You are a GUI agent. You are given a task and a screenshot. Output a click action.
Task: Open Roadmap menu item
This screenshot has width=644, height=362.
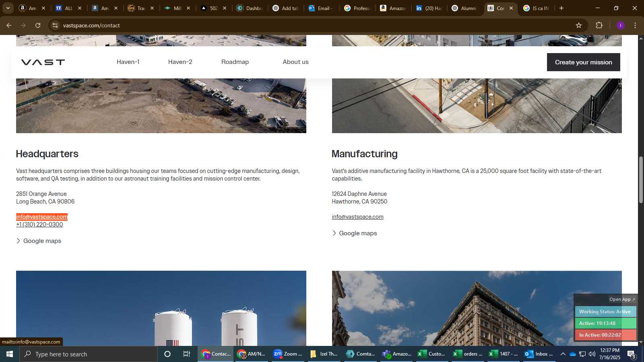tap(235, 62)
